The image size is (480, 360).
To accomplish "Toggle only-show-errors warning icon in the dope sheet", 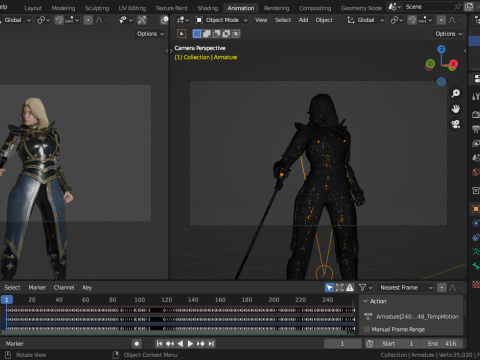I will coord(350,287).
